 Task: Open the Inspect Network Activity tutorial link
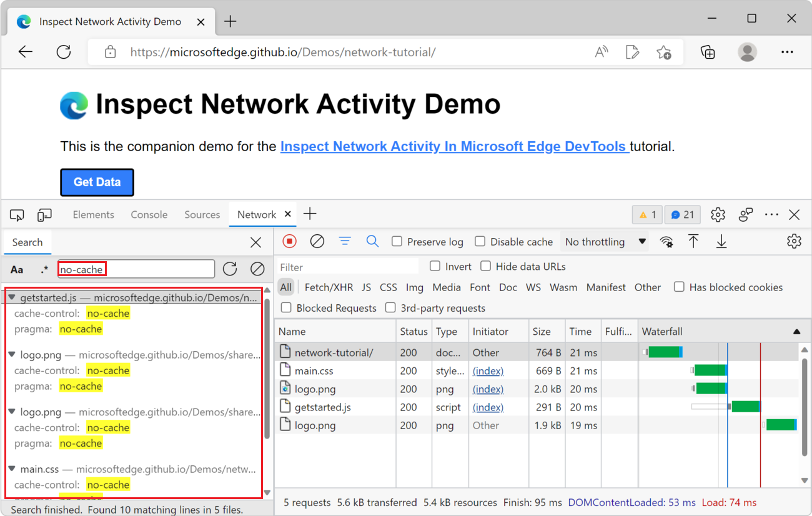(454, 146)
